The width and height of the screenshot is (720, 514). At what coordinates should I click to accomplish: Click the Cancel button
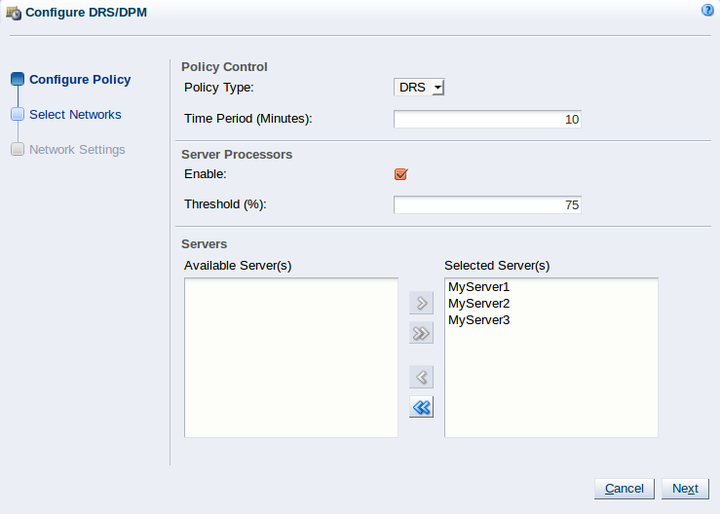[624, 489]
